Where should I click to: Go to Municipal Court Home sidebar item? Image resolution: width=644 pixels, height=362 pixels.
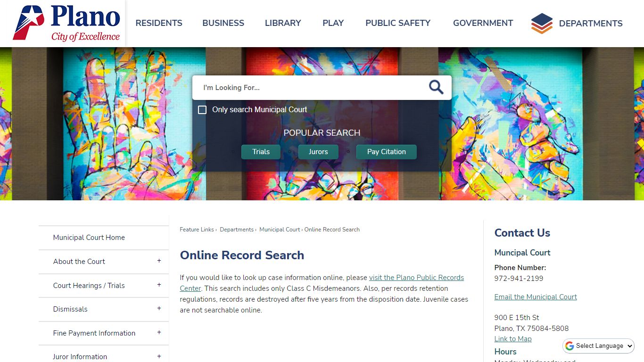point(89,238)
